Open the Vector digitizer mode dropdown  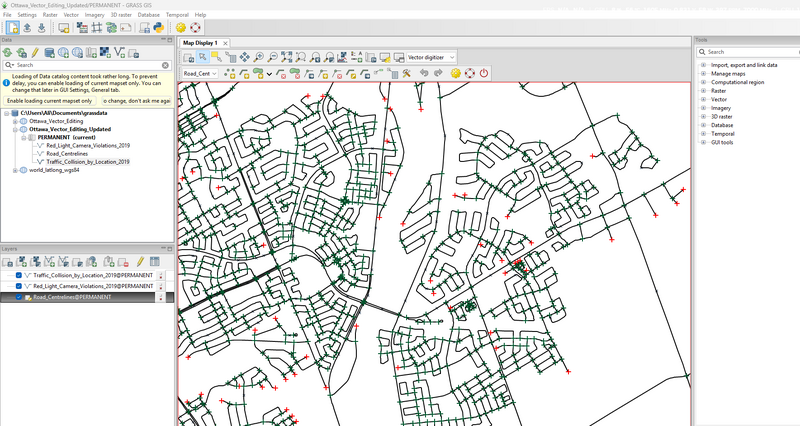tap(431, 57)
